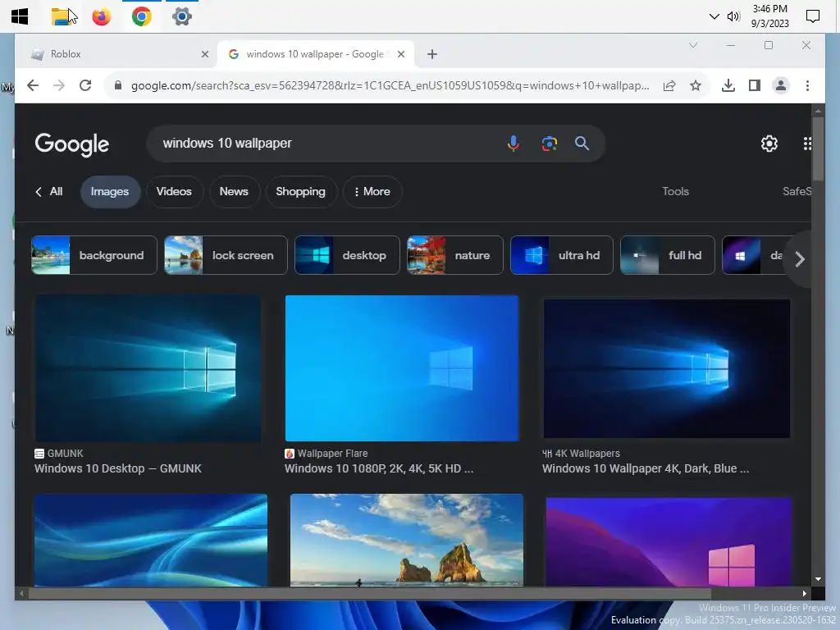Open Chrome downloads
840x630 pixels.
(x=728, y=85)
